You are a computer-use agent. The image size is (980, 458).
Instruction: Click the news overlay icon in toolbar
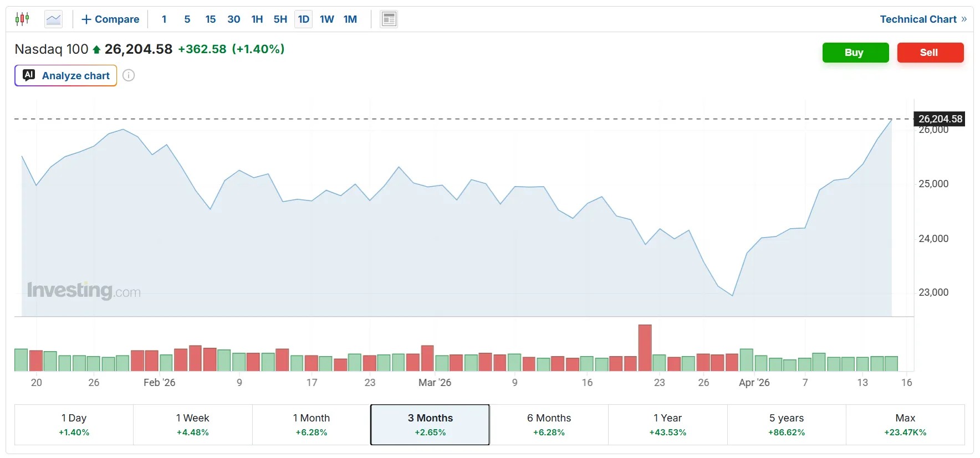click(389, 19)
